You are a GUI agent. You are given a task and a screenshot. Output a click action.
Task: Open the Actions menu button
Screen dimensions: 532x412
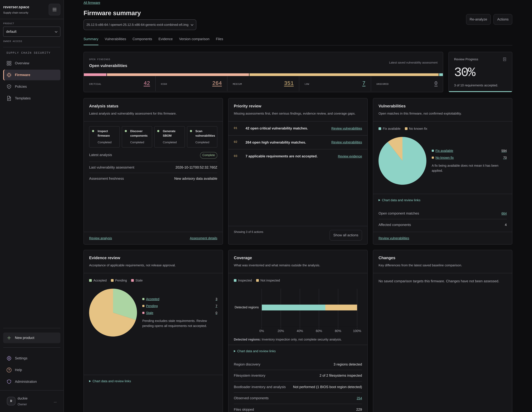(503, 19)
